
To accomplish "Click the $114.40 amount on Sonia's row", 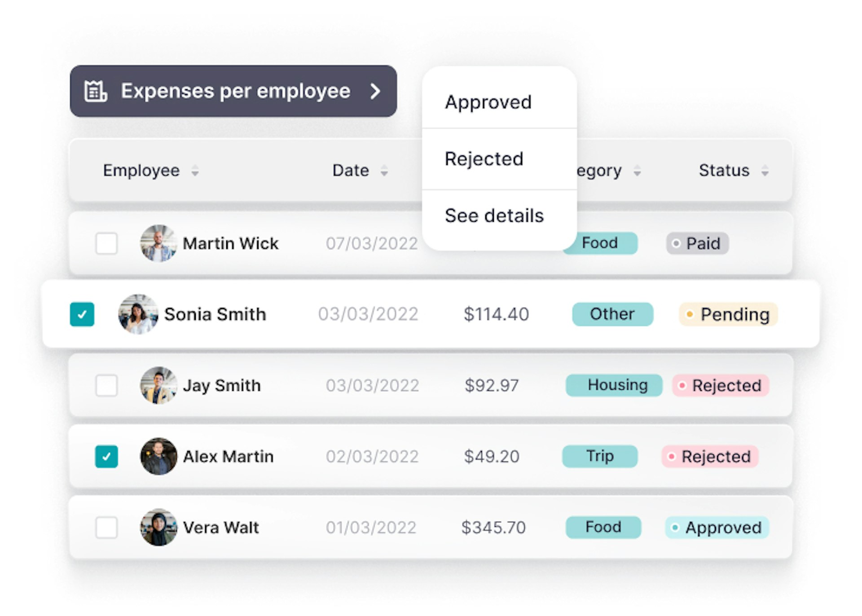I will 497,314.
